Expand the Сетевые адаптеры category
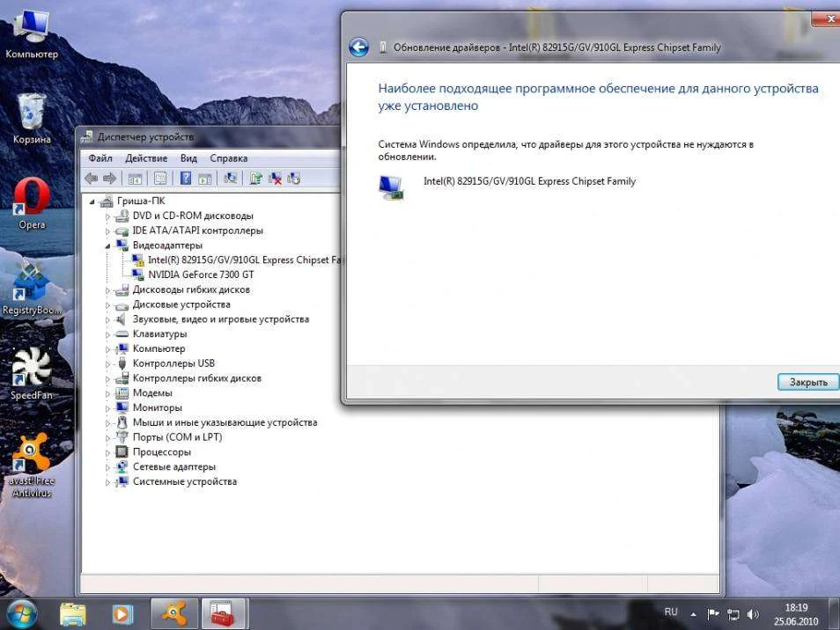The width and height of the screenshot is (840, 630). point(108,467)
